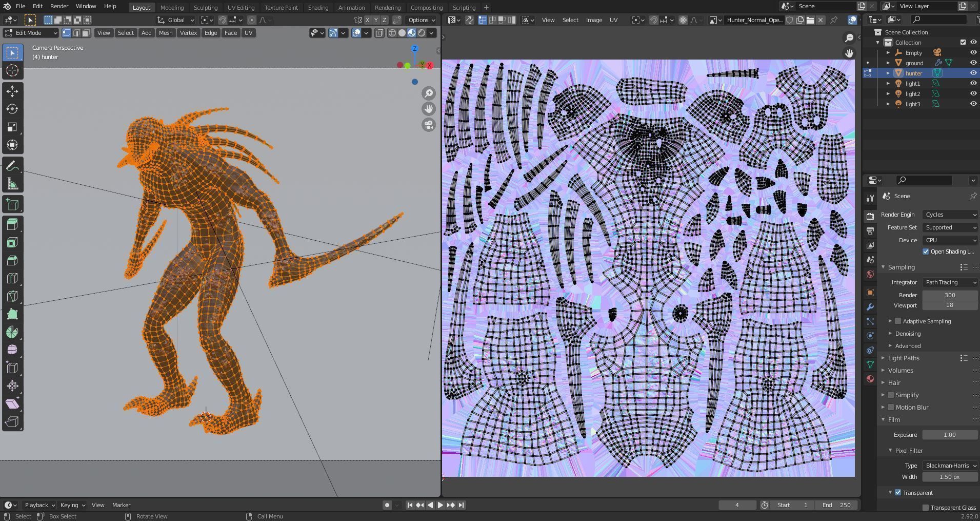
Task: Select the Move tool in the left toolbar
Action: pos(12,91)
